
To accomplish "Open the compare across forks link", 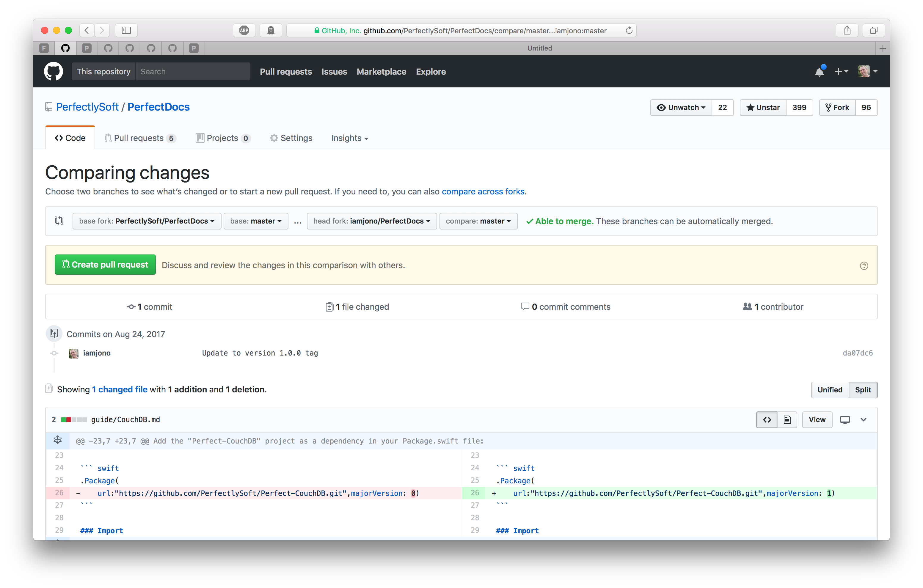I will (x=483, y=191).
